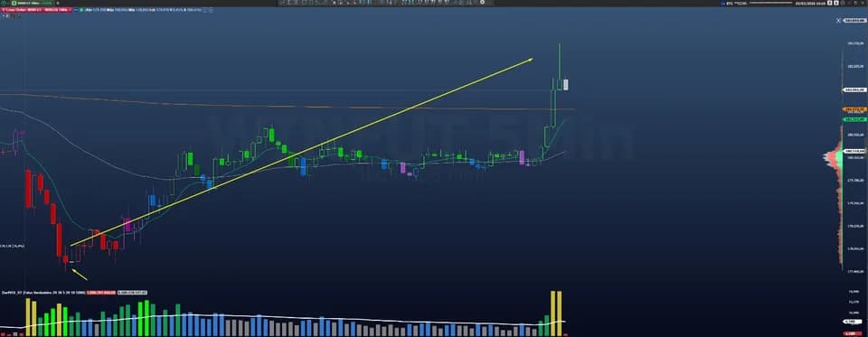
Task: Click the white value badge of the volume indicator
Action: (133, 292)
